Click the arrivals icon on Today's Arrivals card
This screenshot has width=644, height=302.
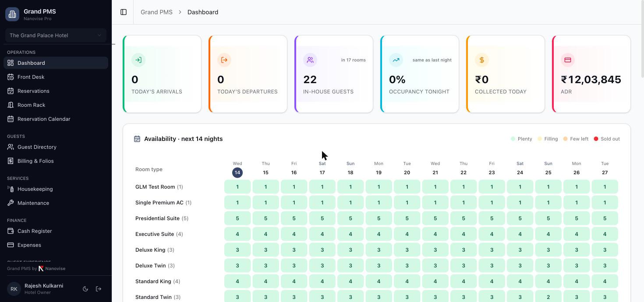pyautogui.click(x=138, y=60)
